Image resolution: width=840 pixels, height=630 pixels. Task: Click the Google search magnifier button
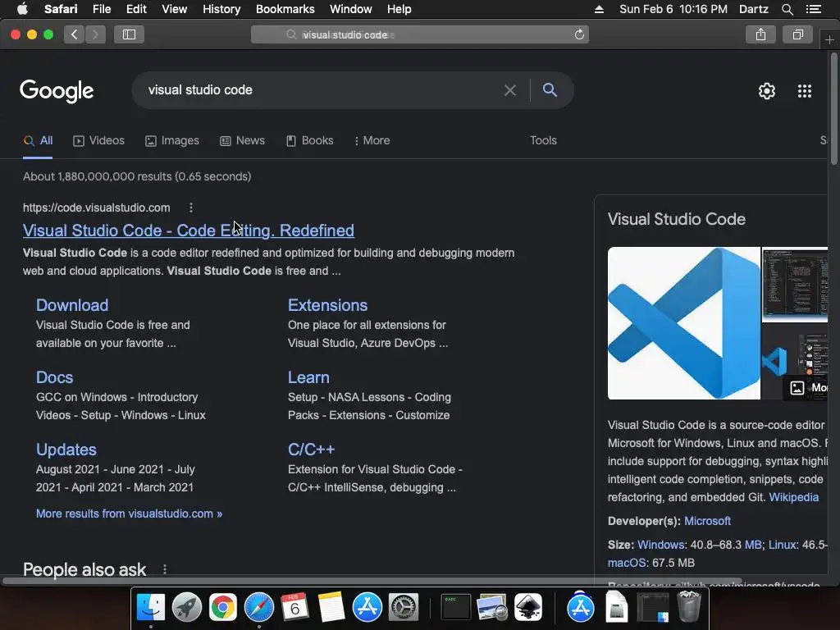(x=550, y=90)
